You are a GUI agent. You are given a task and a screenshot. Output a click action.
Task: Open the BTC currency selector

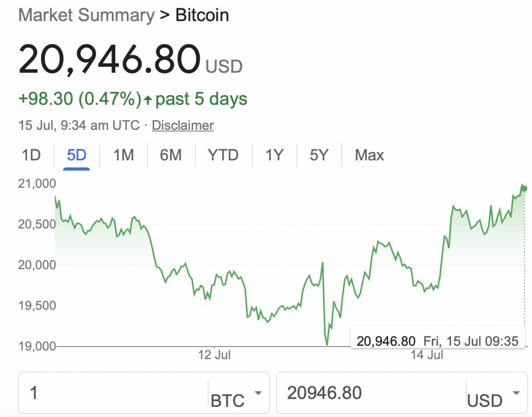click(x=236, y=393)
